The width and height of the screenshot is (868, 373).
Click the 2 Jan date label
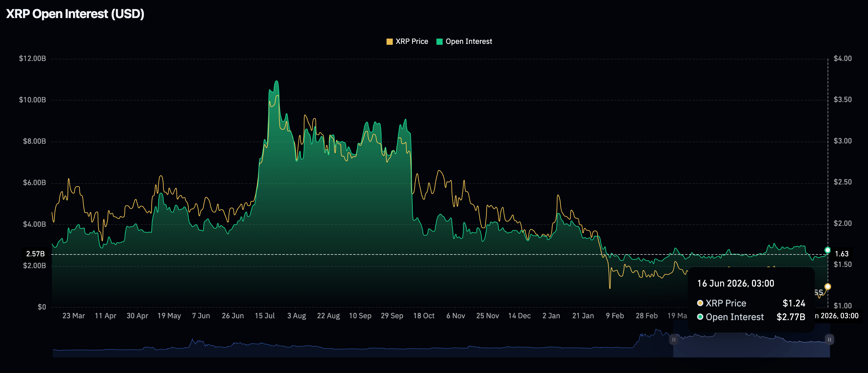pyautogui.click(x=551, y=316)
